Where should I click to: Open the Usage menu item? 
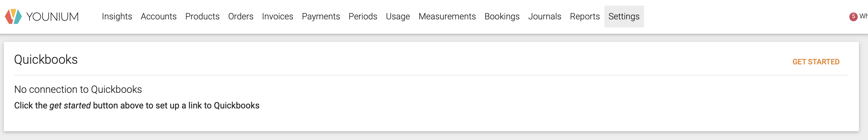pyautogui.click(x=398, y=17)
